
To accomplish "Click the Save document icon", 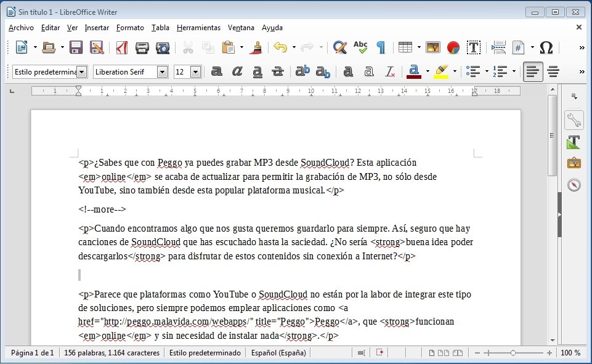I will [x=76, y=47].
